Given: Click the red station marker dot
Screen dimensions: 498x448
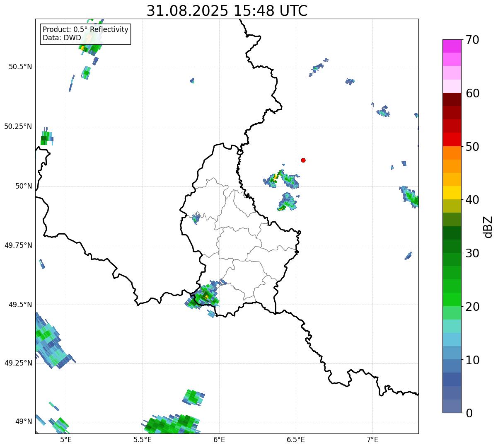Looking at the screenshot, I should click(303, 160).
